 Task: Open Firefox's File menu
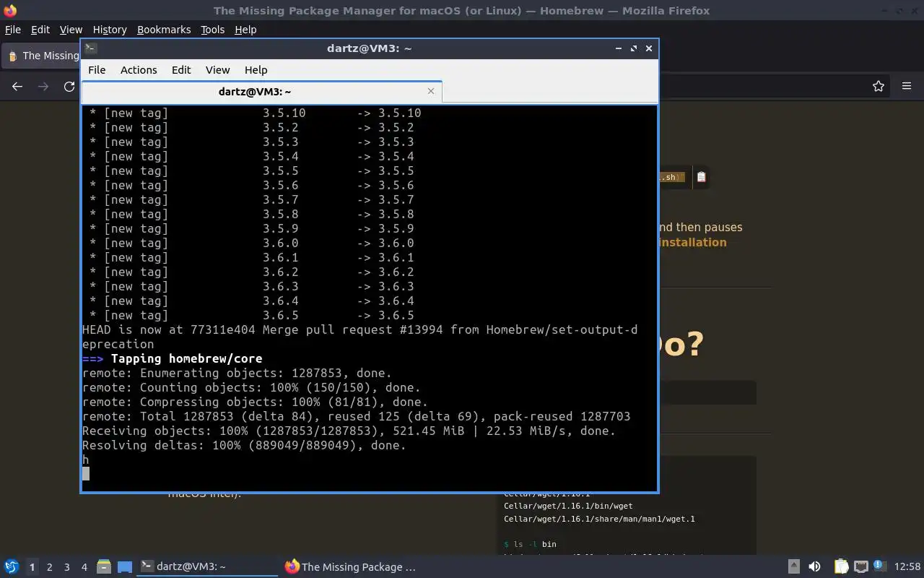[13, 30]
